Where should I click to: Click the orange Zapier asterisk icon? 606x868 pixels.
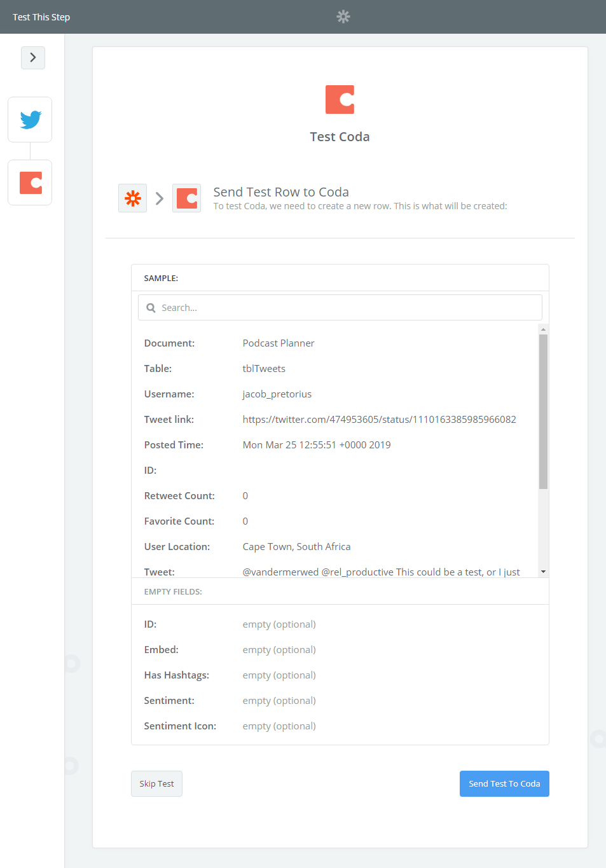click(x=133, y=198)
